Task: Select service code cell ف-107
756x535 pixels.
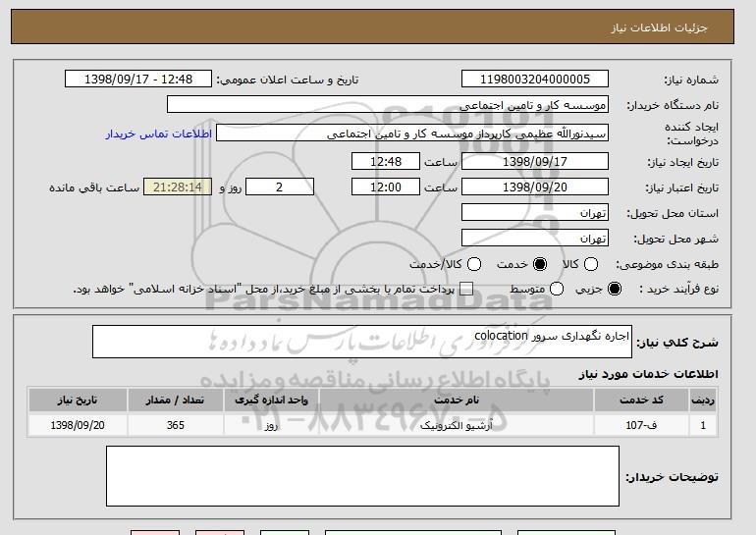Action: 641,425
